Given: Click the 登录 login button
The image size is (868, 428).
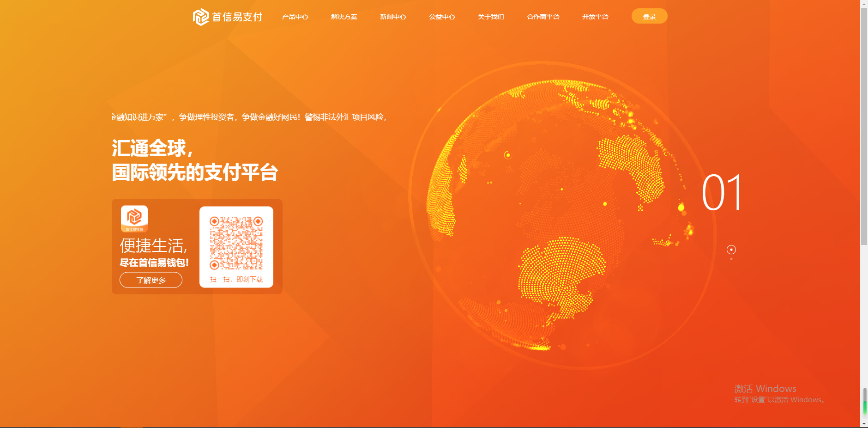Looking at the screenshot, I should (x=649, y=16).
